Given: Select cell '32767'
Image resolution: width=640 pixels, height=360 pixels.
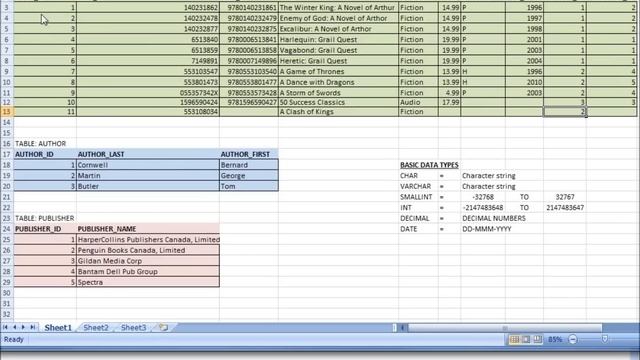Looking at the screenshot, I should pos(565,197).
